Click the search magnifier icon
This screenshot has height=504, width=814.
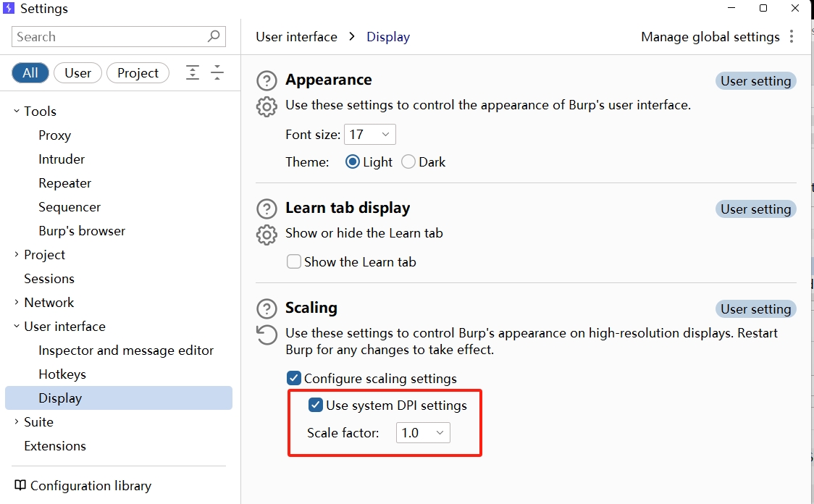tap(214, 36)
